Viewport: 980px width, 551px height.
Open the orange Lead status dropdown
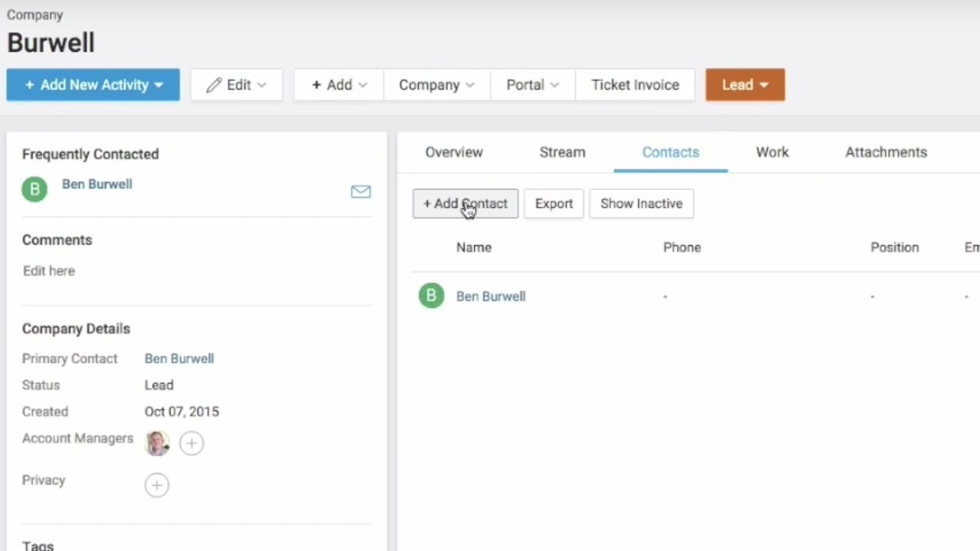click(745, 85)
